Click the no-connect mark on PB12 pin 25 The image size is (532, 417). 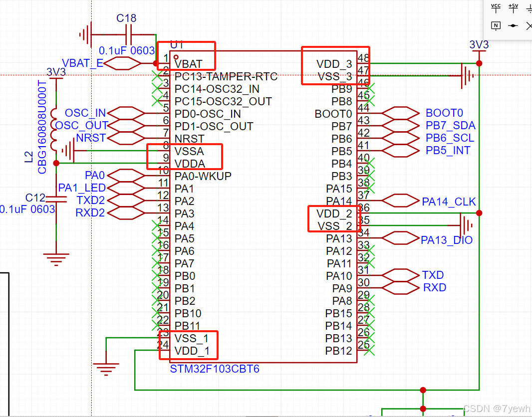tap(369, 351)
